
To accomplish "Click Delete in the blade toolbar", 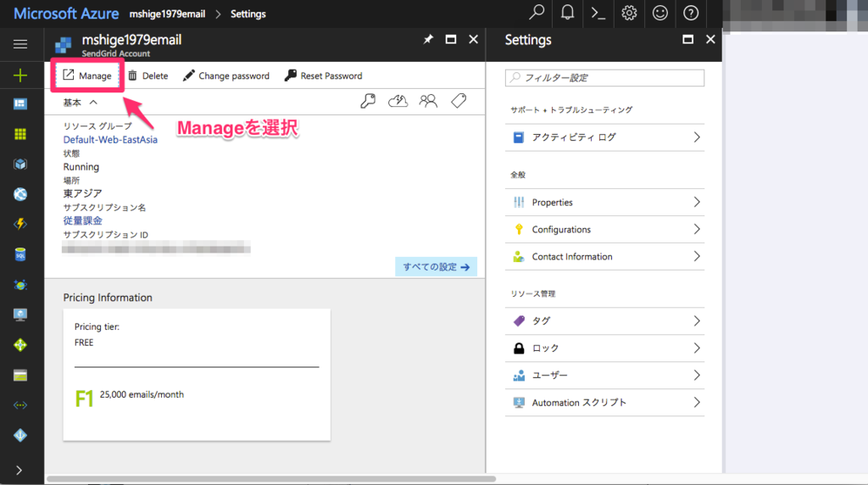I will click(147, 75).
